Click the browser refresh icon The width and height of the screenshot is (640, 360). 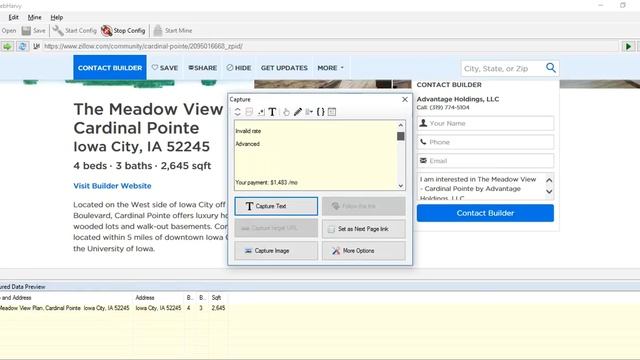(22, 47)
